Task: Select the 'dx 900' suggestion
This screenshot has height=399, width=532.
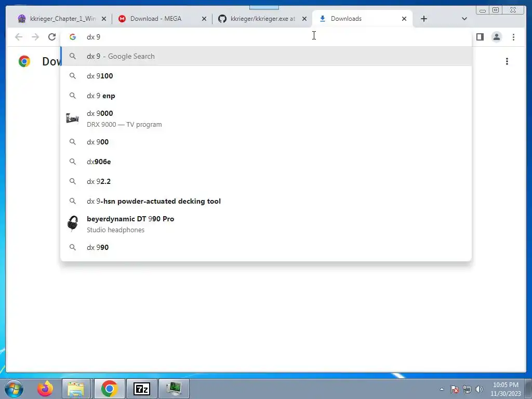Action: pyautogui.click(x=266, y=142)
